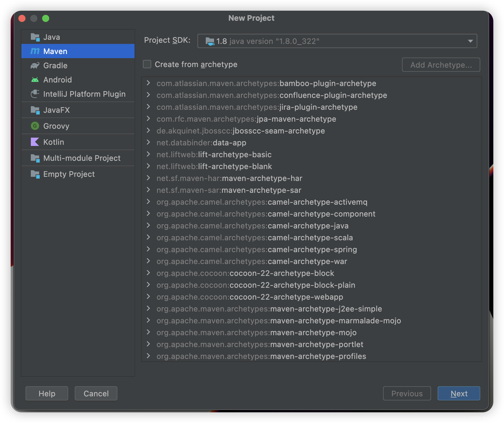The height and width of the screenshot is (423, 504).
Task: Select JavaFX project type label
Action: 57,110
